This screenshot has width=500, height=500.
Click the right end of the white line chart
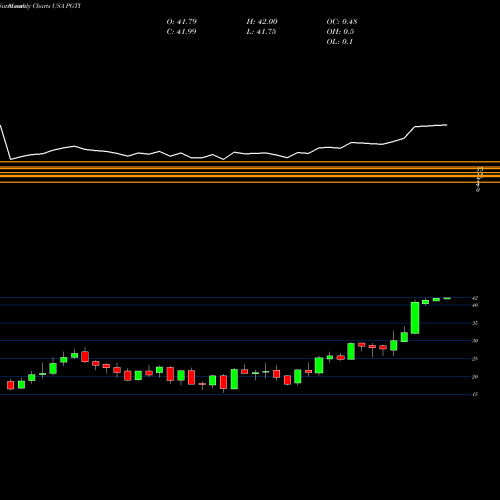coord(446,125)
